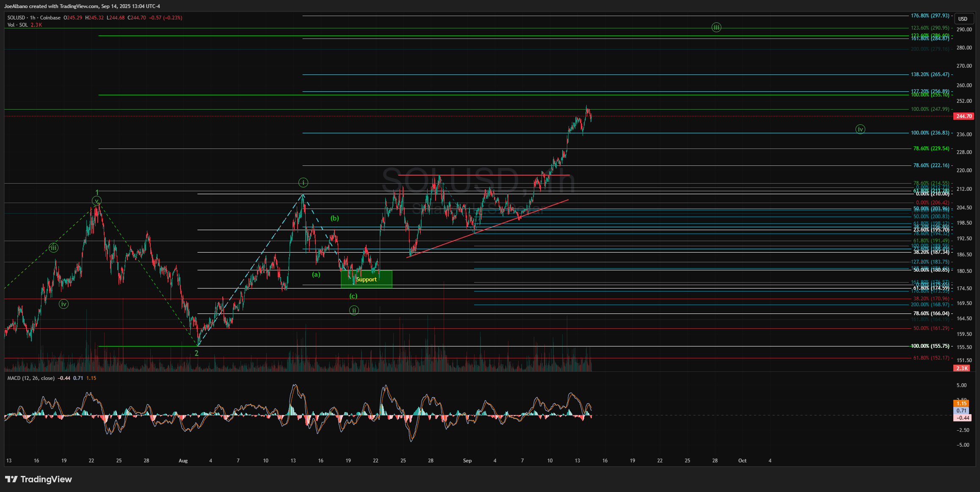
Task: Click the orange 1.15 MACD value tag
Action: [961, 404]
